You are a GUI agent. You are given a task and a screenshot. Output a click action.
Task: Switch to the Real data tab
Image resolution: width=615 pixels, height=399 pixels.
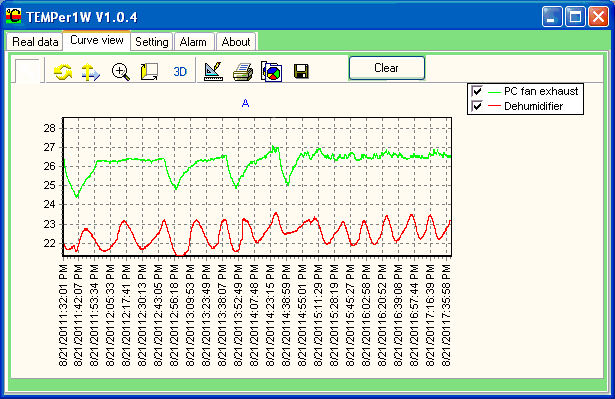click(x=35, y=42)
